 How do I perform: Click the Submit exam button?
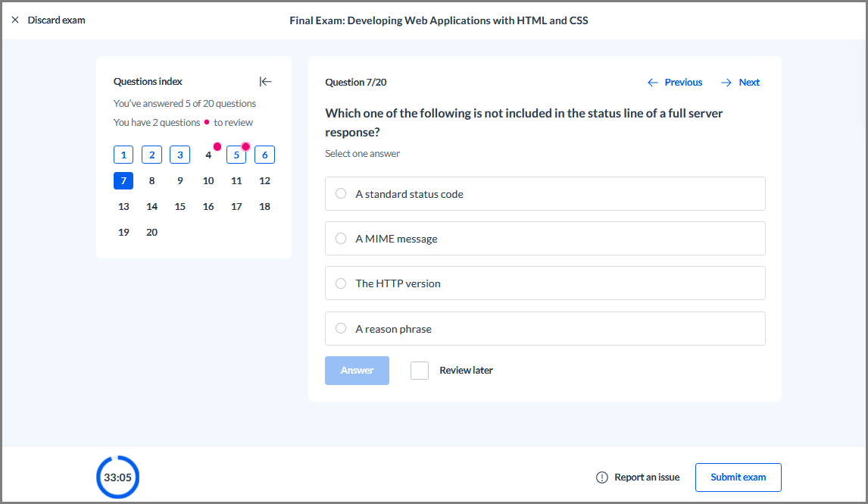click(x=738, y=477)
